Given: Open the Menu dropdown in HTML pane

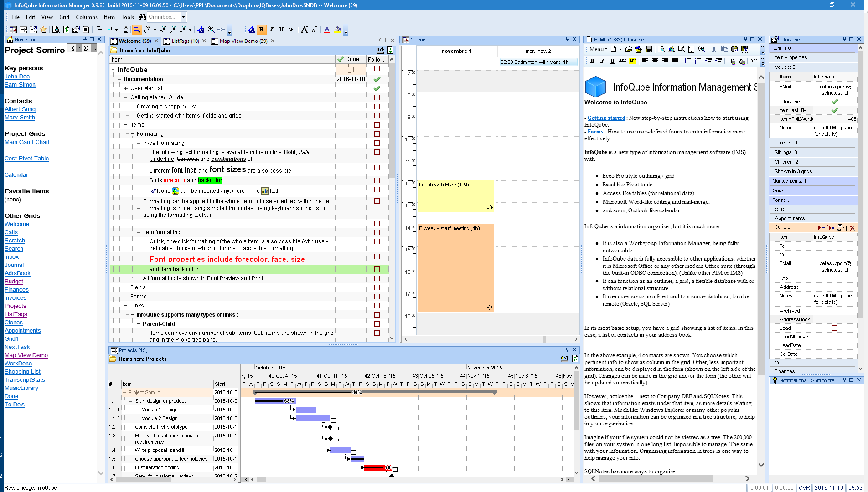Looking at the screenshot, I should click(x=598, y=49).
